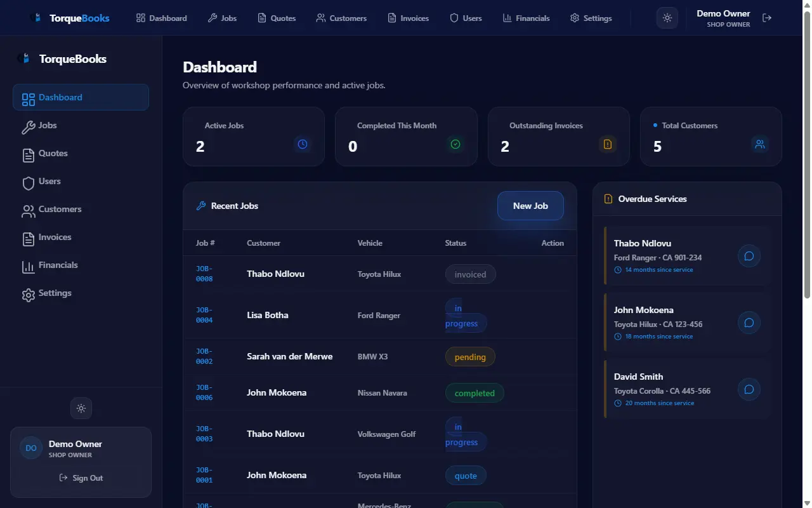Click the Customer column header
The width and height of the screenshot is (812, 508).
pos(263,243)
